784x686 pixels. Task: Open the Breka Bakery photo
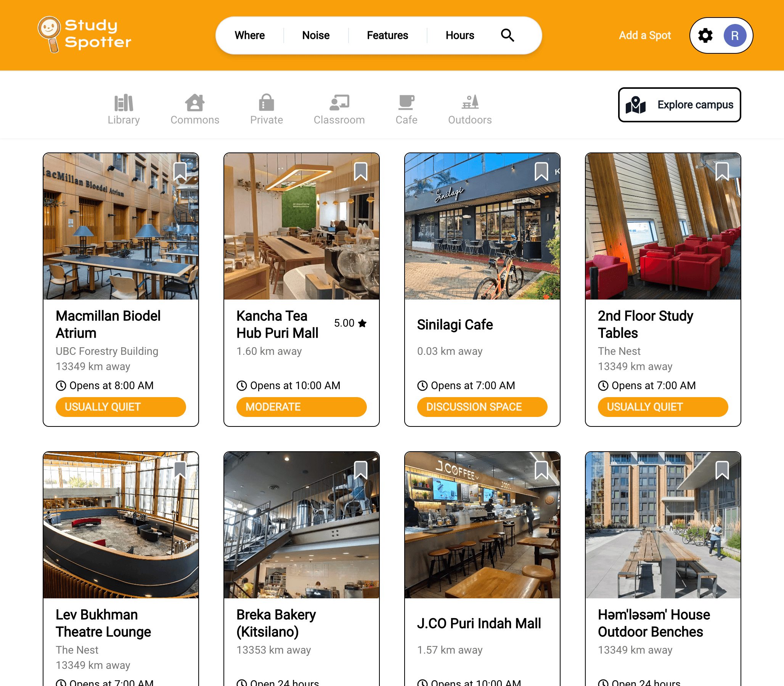[301, 525]
